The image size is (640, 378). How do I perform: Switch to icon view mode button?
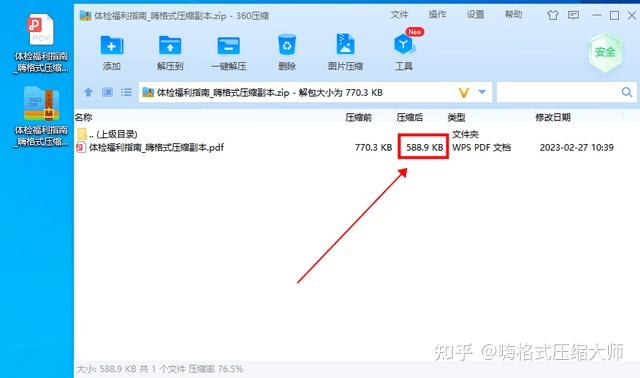coord(107,92)
